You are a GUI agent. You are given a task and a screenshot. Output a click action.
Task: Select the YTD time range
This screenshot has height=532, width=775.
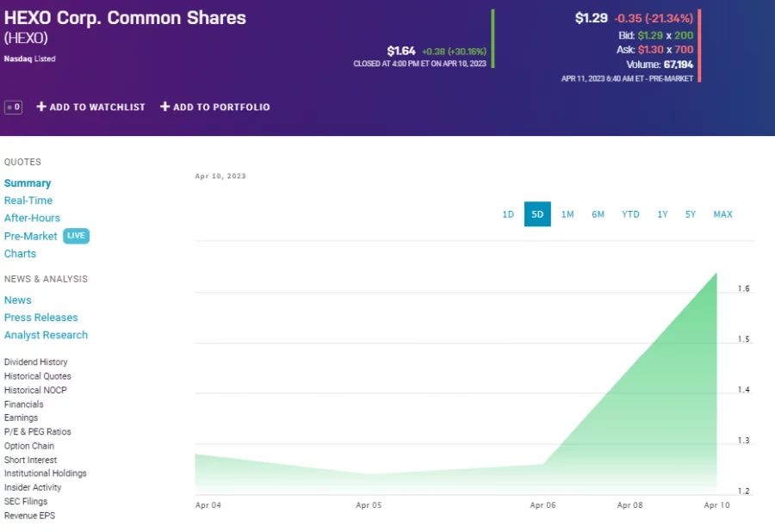pyautogui.click(x=630, y=214)
